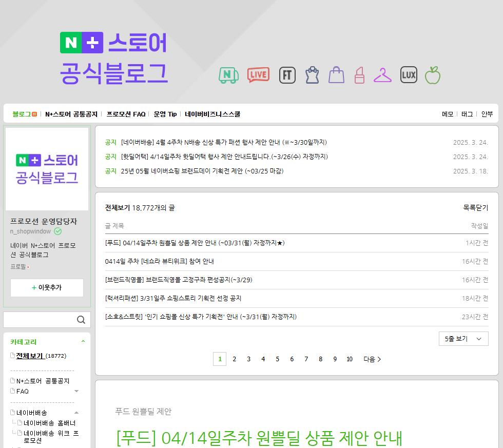Click the green apple food icon

433,75
